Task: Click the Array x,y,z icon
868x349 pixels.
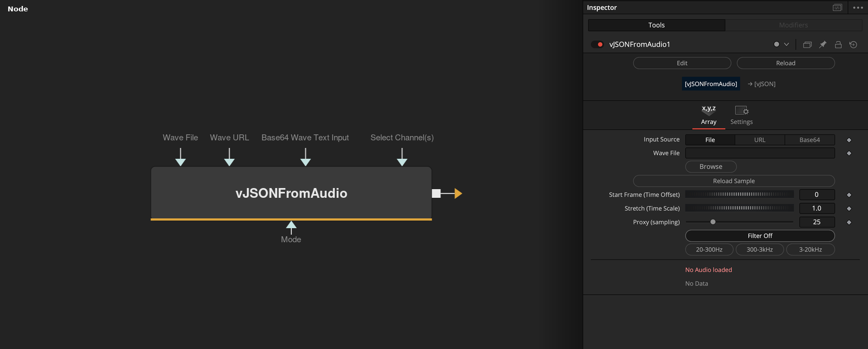Action: coord(709,110)
